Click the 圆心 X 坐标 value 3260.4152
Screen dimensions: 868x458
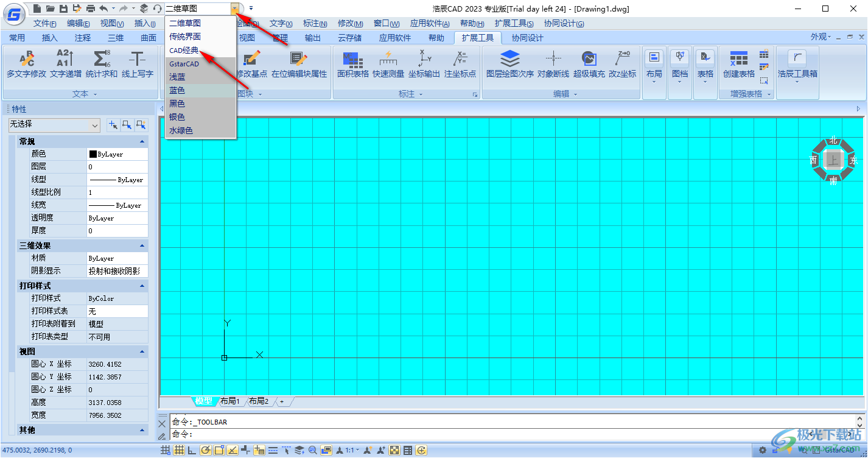click(x=117, y=364)
